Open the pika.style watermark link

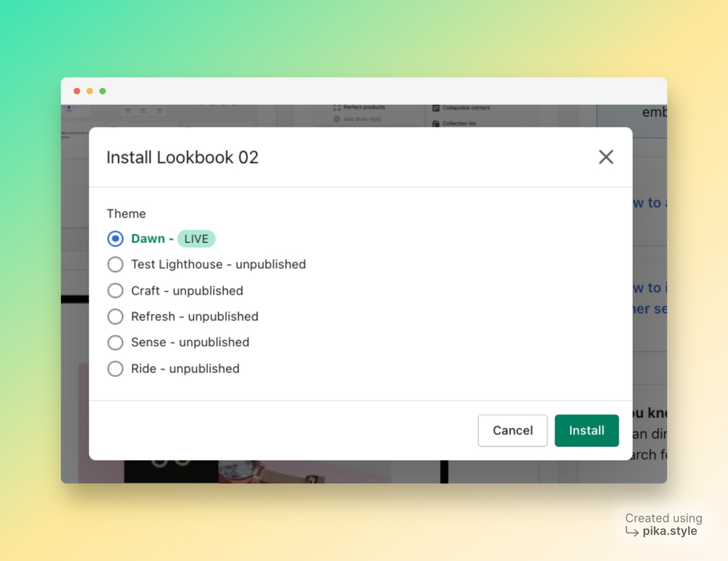[x=669, y=531]
